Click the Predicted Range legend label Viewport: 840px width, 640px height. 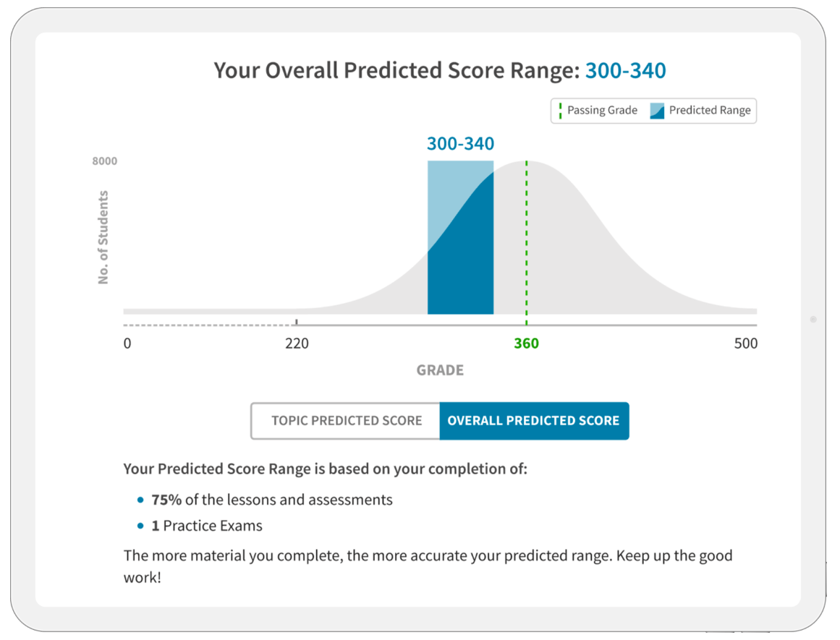[x=710, y=111]
